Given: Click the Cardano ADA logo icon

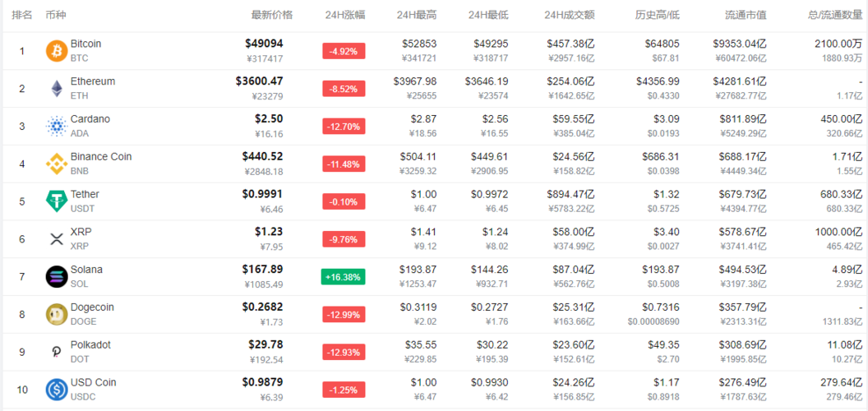Looking at the screenshot, I should tap(57, 127).
